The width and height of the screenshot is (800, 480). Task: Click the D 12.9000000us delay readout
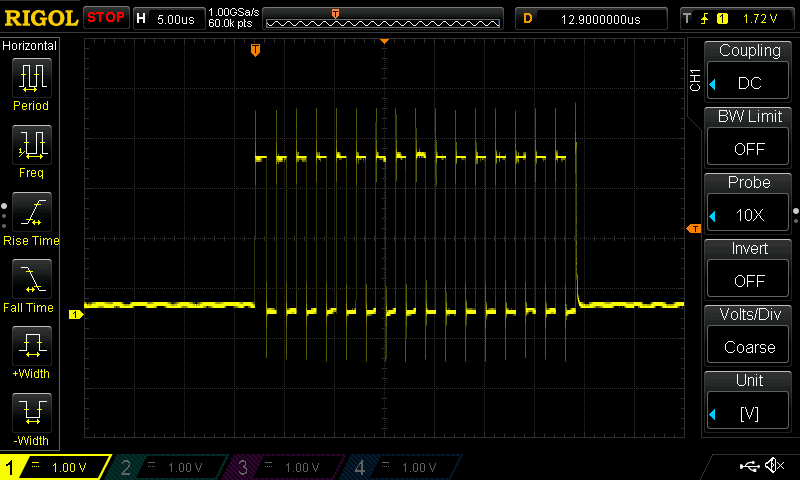[591, 19]
